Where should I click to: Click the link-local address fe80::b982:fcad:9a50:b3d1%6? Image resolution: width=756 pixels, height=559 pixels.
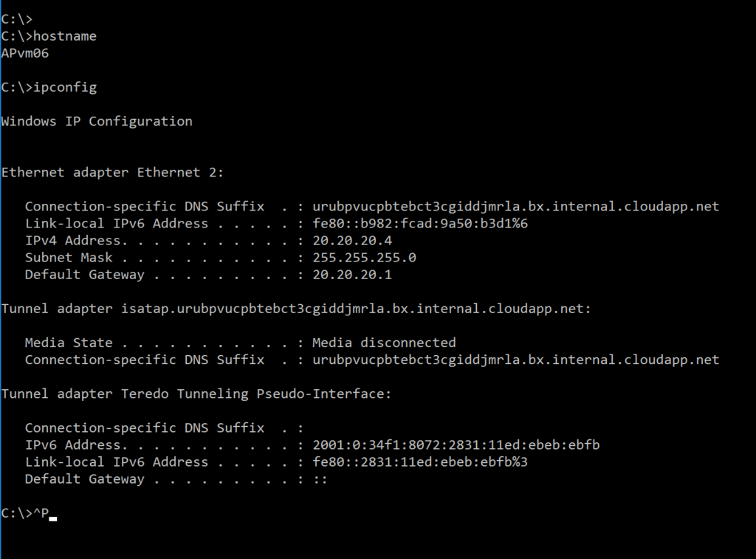click(x=420, y=223)
